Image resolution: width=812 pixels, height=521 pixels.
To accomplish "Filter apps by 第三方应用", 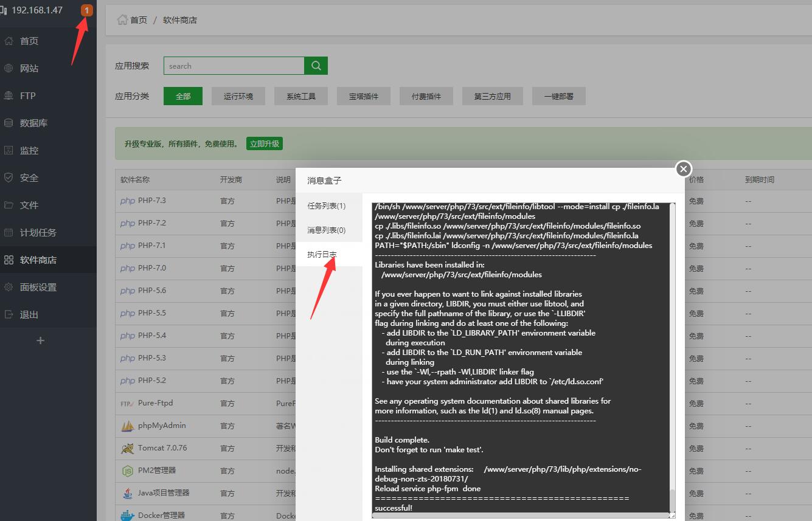I will [493, 96].
